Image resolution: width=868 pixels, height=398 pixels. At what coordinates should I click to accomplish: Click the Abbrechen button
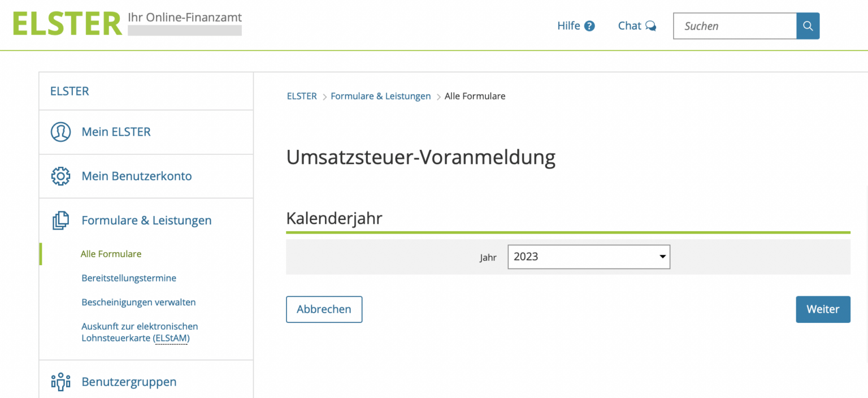click(x=324, y=309)
